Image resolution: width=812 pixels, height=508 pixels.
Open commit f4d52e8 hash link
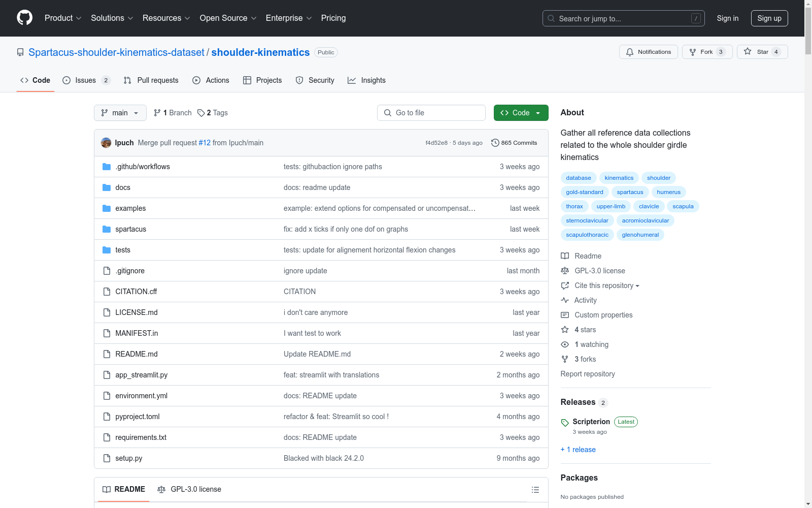click(x=436, y=143)
